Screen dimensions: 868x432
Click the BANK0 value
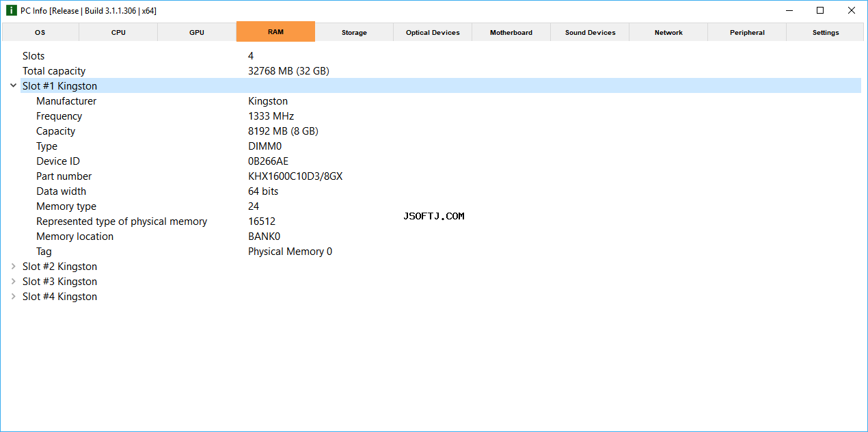pos(264,237)
